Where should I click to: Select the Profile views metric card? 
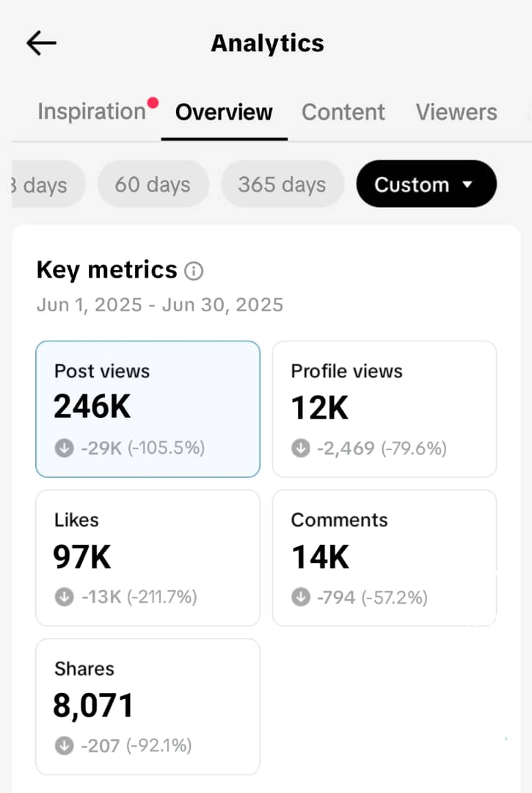(384, 408)
